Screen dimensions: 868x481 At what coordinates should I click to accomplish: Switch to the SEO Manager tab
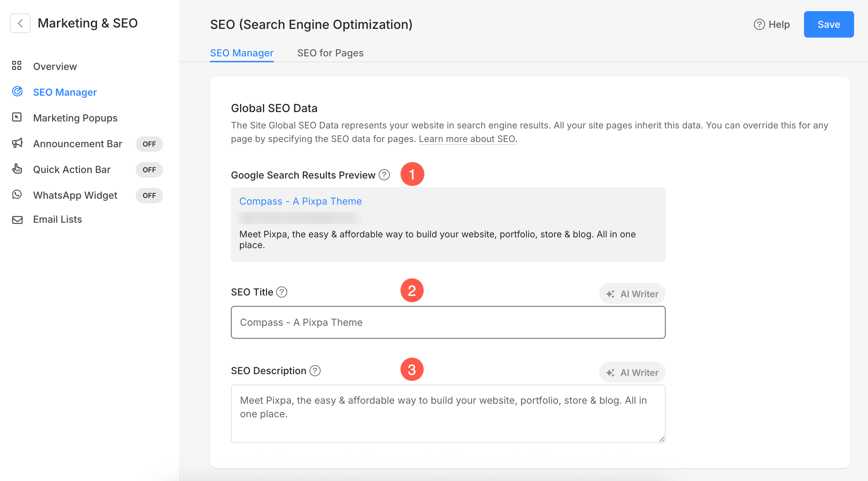(x=242, y=53)
